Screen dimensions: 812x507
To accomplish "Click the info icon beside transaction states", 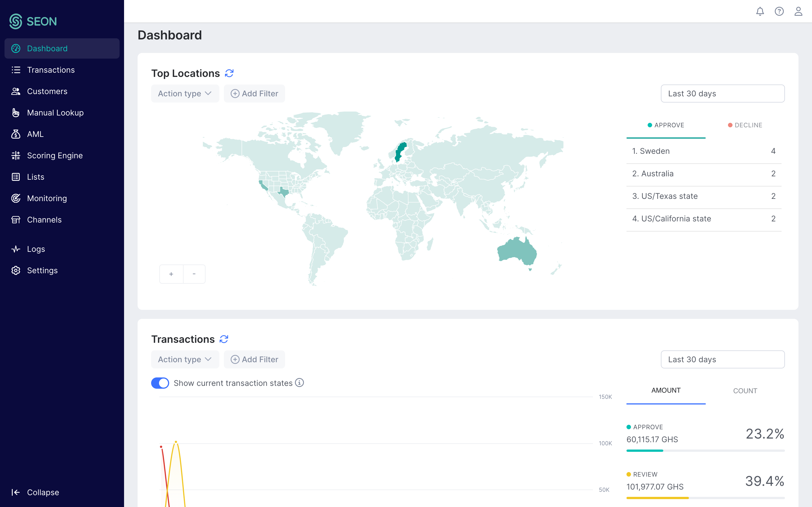I will pos(299,383).
